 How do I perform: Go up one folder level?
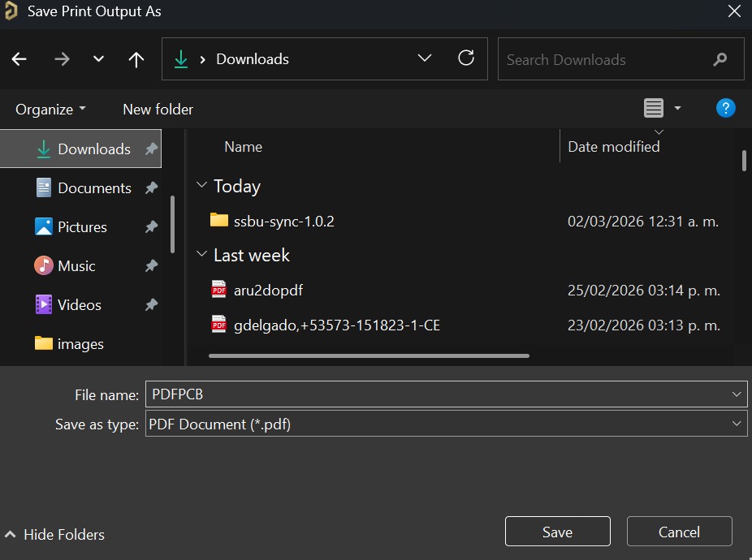click(136, 58)
